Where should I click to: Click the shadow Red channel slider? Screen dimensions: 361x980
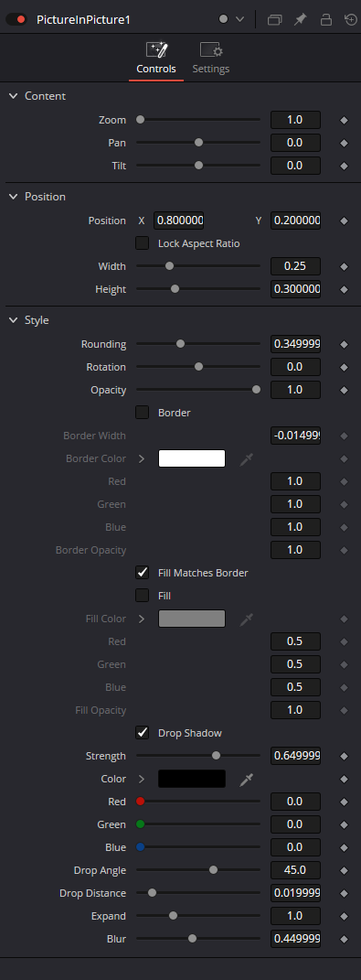(x=198, y=802)
